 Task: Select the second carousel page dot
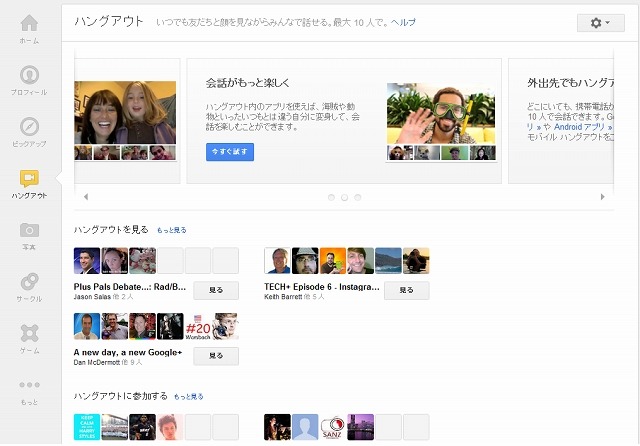tap(344, 197)
